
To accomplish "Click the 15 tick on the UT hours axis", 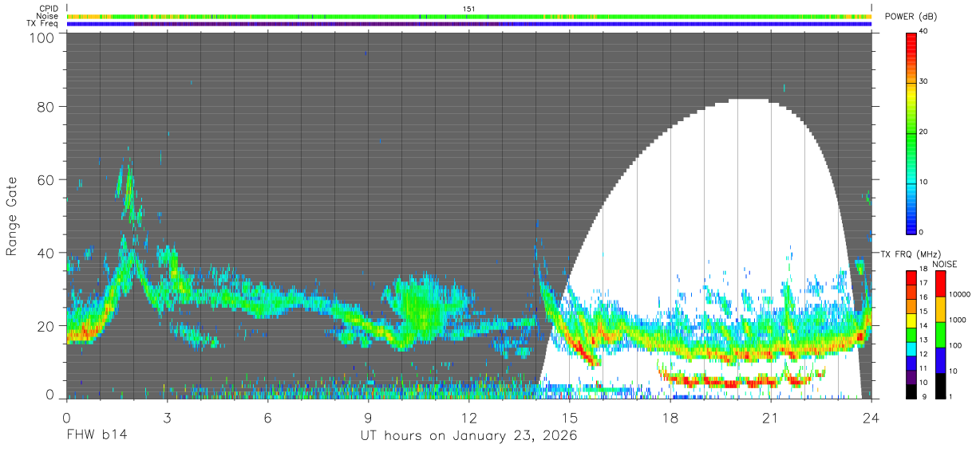I will point(570,417).
